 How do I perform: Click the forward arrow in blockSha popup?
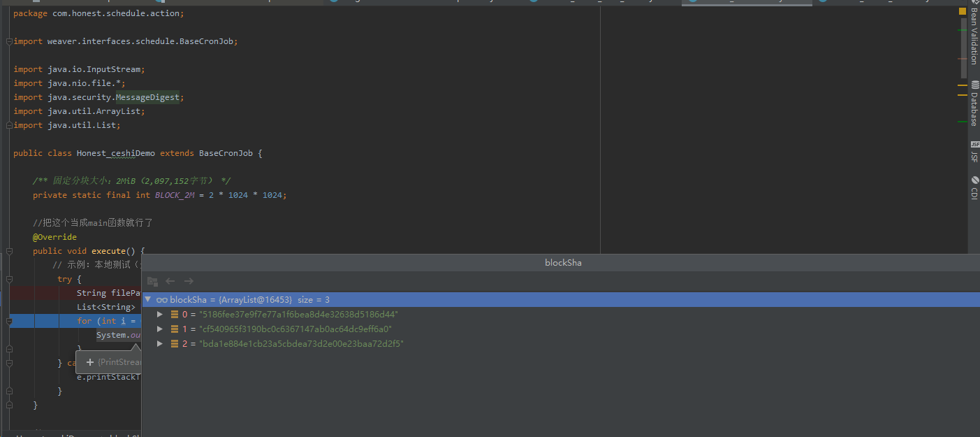(189, 281)
